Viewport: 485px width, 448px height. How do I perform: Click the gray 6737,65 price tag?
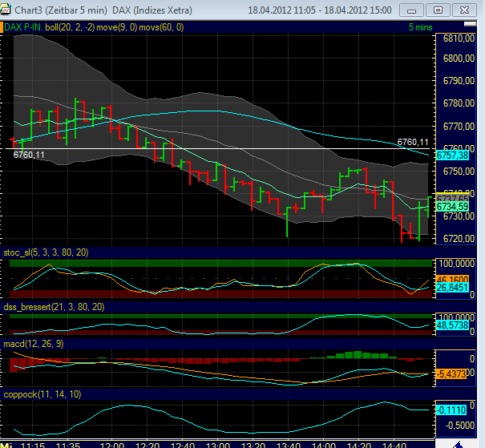click(x=452, y=197)
